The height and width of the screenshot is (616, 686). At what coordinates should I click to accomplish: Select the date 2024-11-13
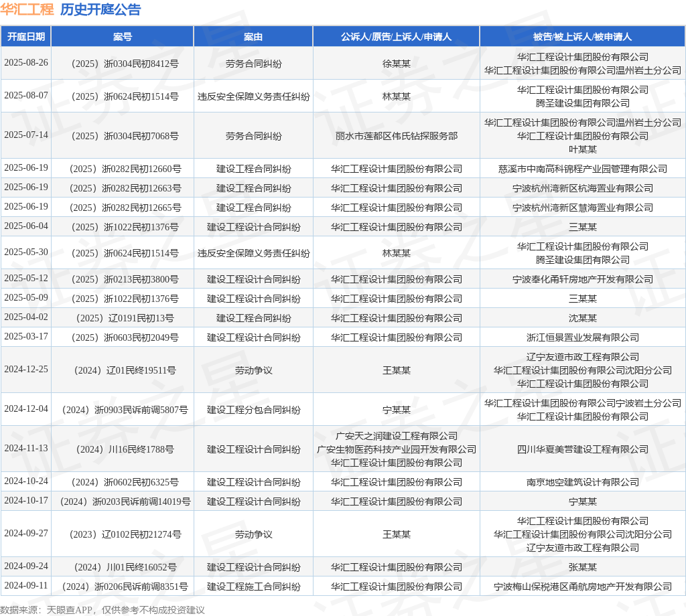26,448
